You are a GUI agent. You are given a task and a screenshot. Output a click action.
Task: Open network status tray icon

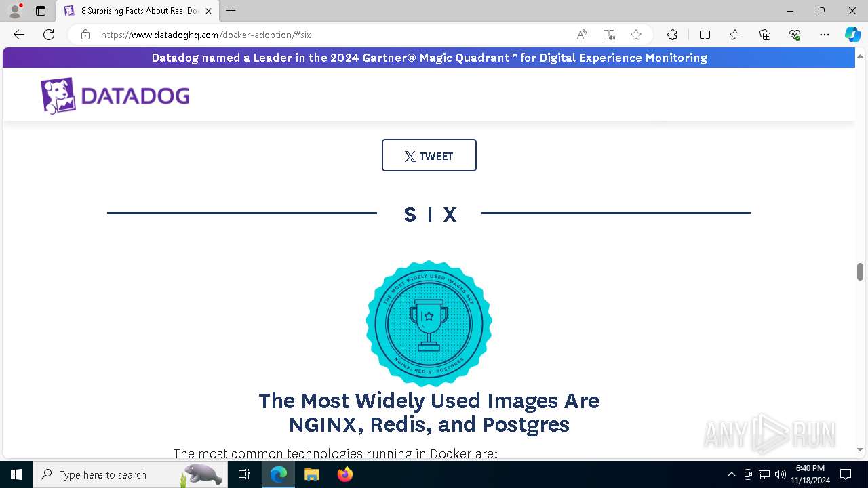coord(764,474)
